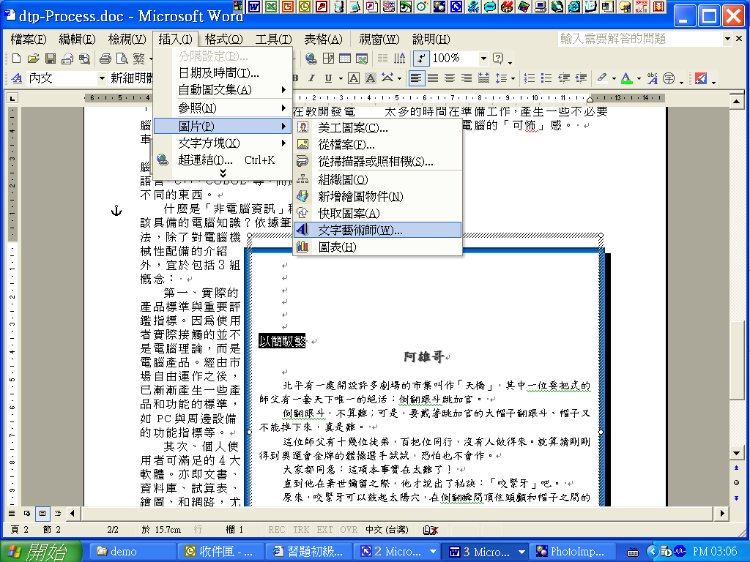Click the numbered list icon
This screenshot has height=562, width=750.
(529, 78)
